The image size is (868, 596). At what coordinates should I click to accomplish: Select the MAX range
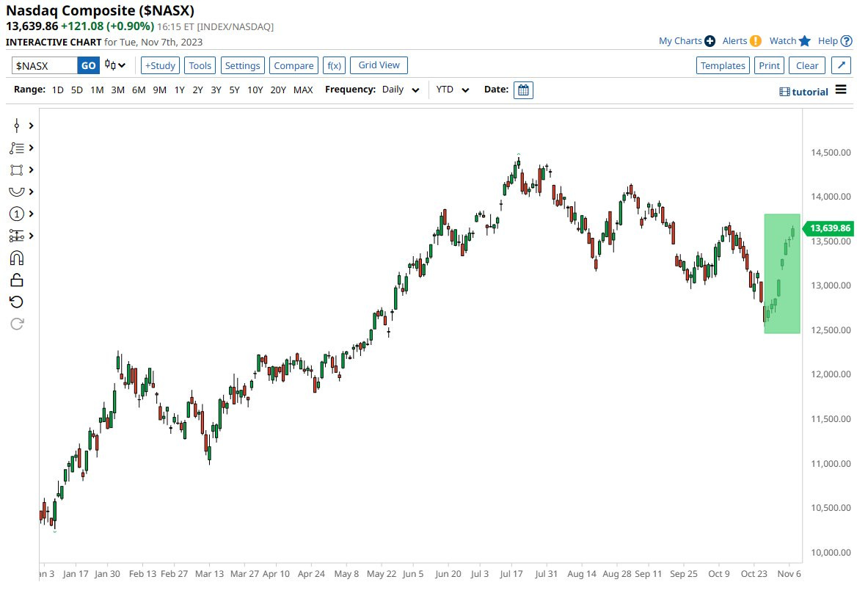[x=303, y=90]
